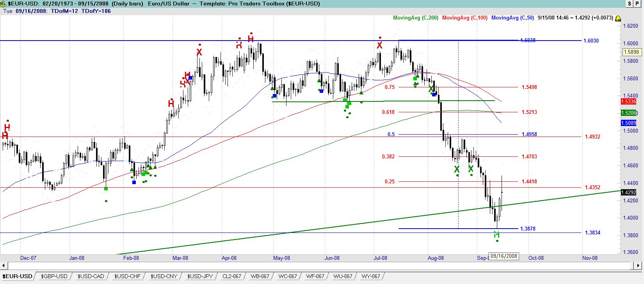Click the 1.4932 red horizontal line label

pyautogui.click(x=592, y=137)
